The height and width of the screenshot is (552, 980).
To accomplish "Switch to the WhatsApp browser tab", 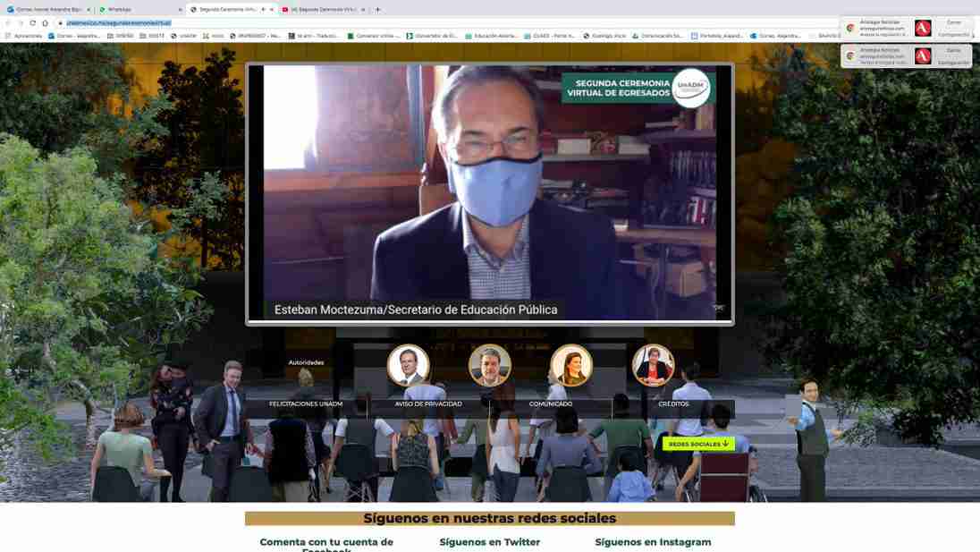I will pos(139,9).
